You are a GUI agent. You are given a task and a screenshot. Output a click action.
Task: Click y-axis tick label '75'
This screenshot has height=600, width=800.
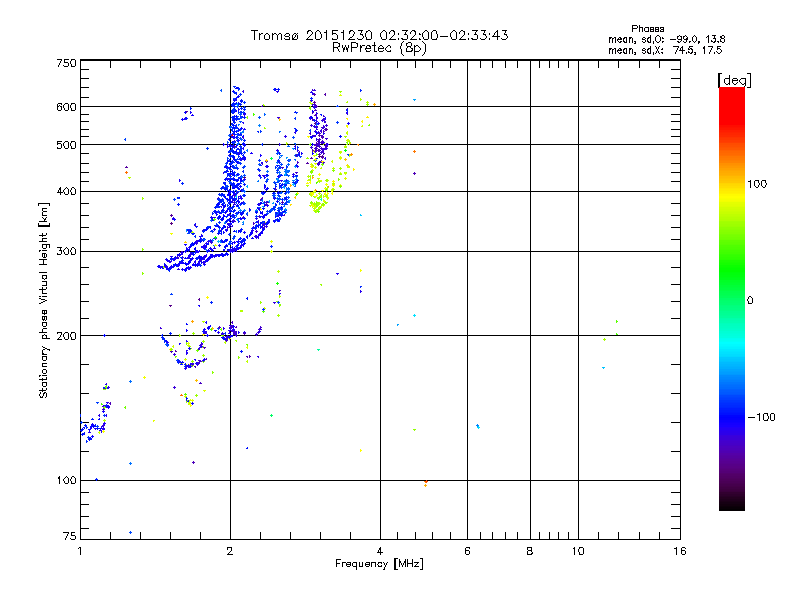[70, 536]
